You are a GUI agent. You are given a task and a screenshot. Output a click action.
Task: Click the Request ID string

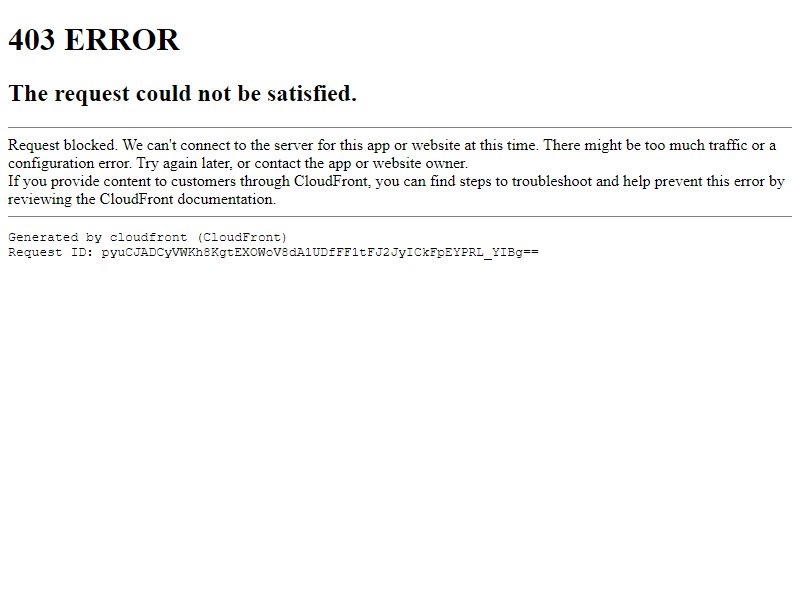point(320,252)
